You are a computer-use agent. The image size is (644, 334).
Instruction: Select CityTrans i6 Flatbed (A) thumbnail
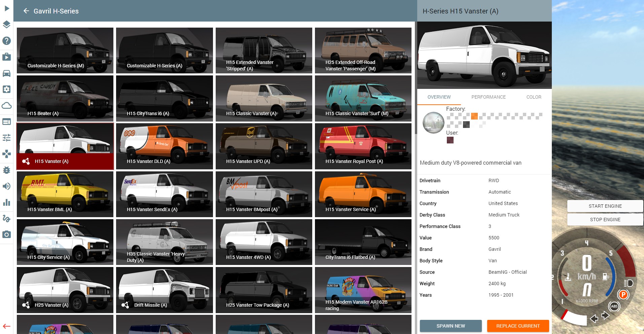point(363,242)
